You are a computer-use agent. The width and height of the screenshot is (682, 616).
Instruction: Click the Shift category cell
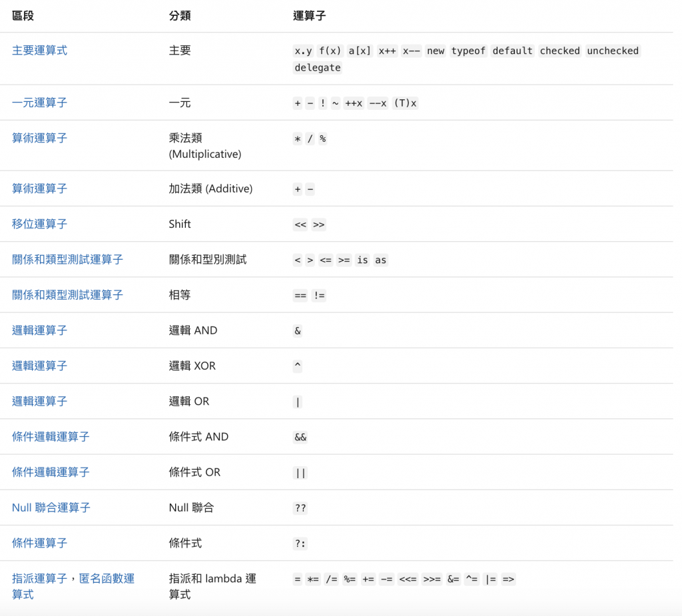[x=180, y=224]
